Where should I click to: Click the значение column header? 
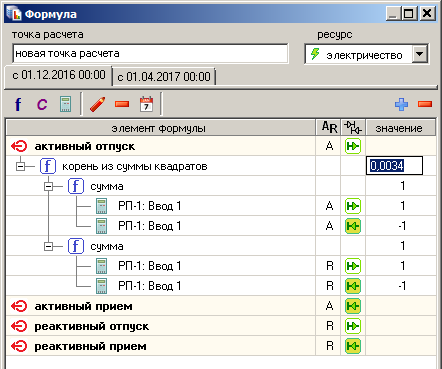401,128
